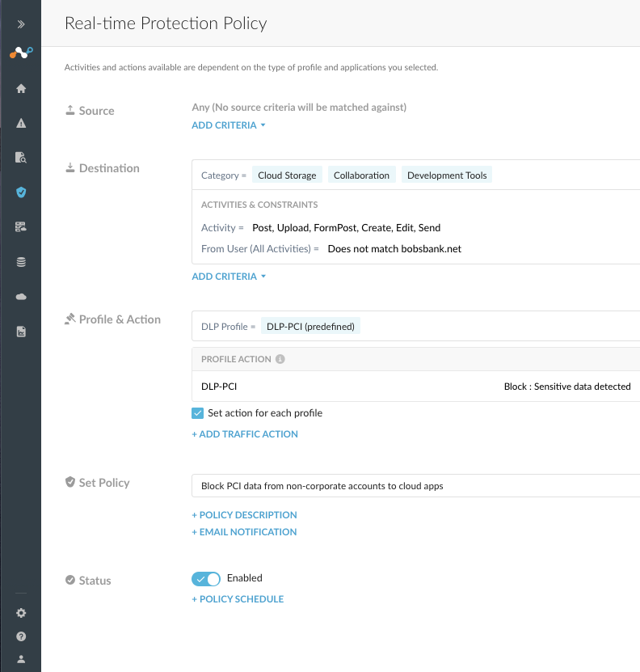The width and height of the screenshot is (640, 672).
Task: Open the cloud icon in sidebar
Action: click(21, 297)
